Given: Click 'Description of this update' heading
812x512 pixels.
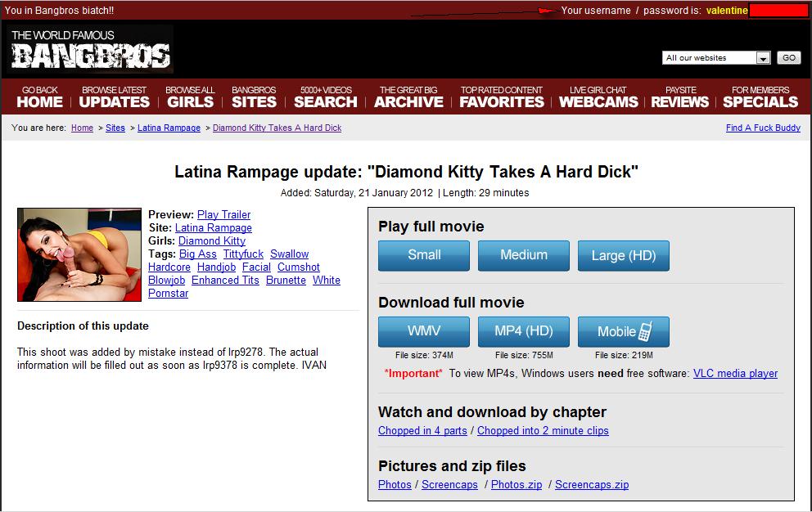Looking at the screenshot, I should coord(83,326).
